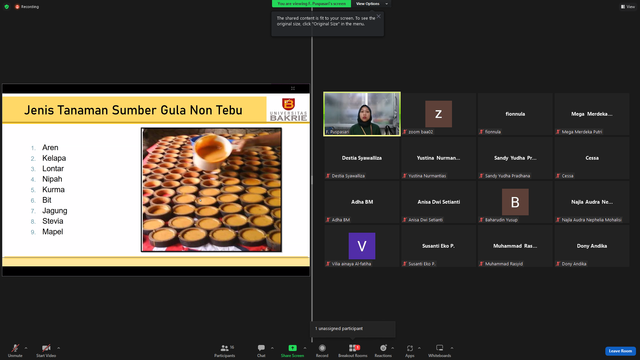640x360 pixels.
Task: Click the View button in the top corner
Action: click(628, 7)
